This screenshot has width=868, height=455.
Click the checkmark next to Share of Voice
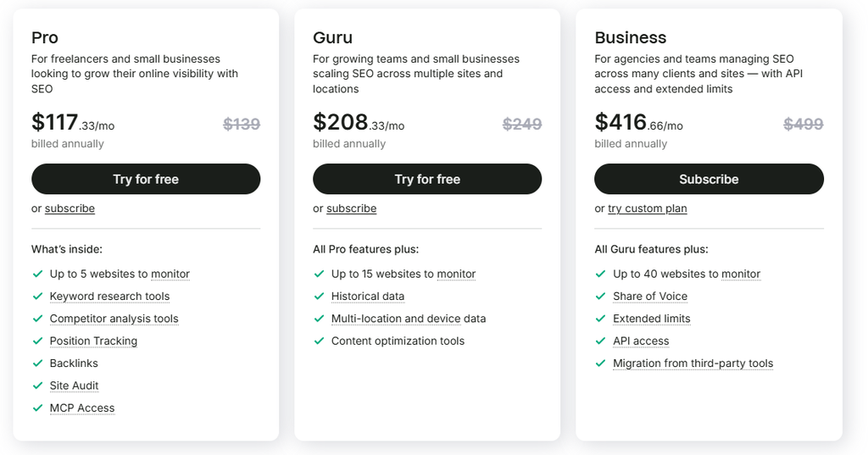click(601, 297)
